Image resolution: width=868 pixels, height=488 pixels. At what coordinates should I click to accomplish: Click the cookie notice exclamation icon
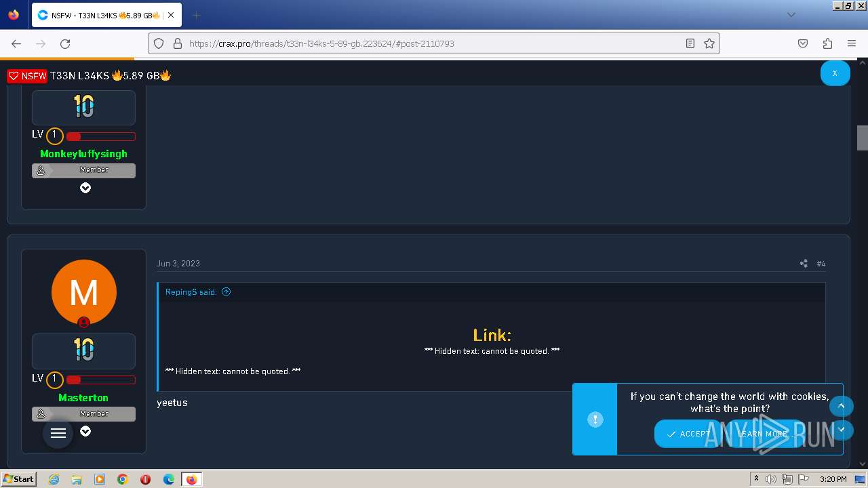(x=595, y=420)
